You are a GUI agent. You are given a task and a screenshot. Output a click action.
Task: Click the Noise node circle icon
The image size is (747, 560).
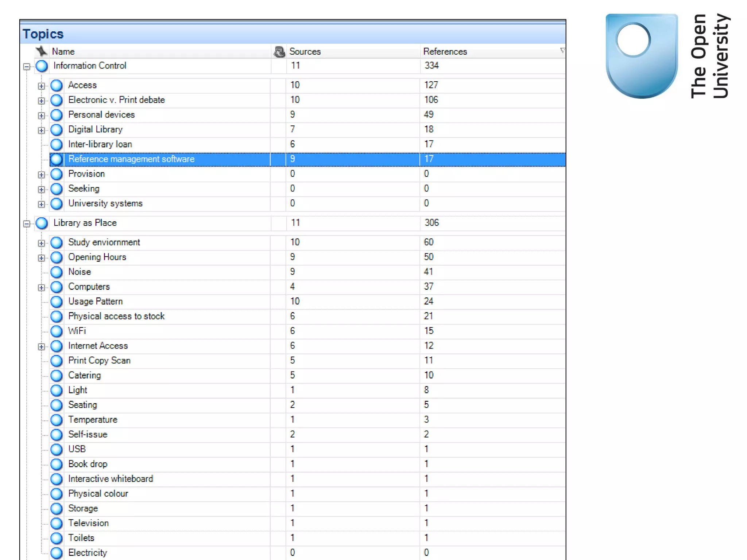point(57,272)
